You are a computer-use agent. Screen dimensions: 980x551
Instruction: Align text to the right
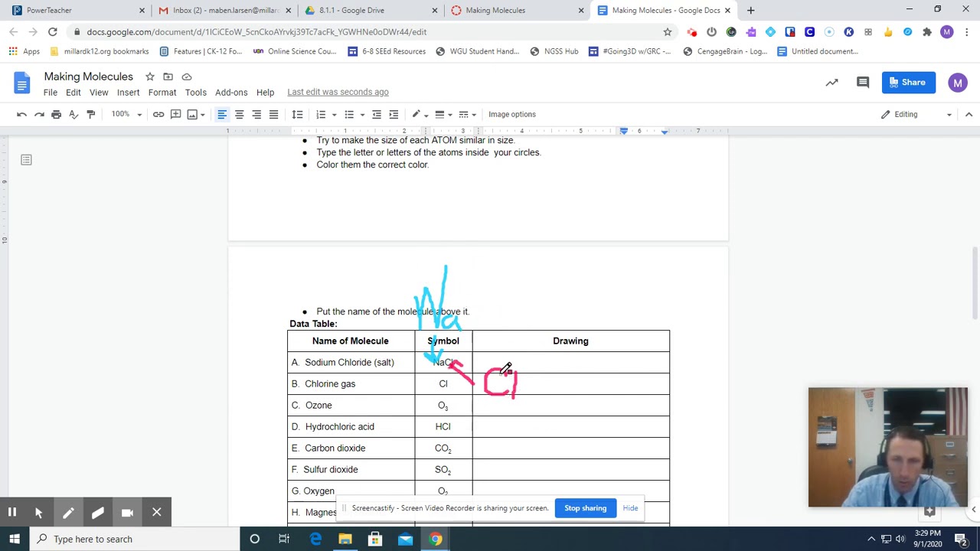(256, 114)
